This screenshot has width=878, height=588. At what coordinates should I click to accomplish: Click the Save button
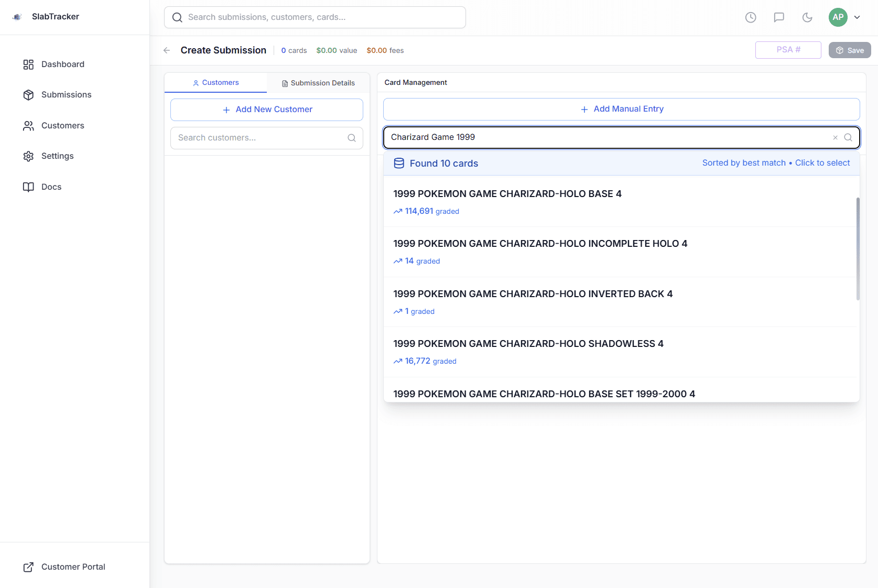coord(849,50)
